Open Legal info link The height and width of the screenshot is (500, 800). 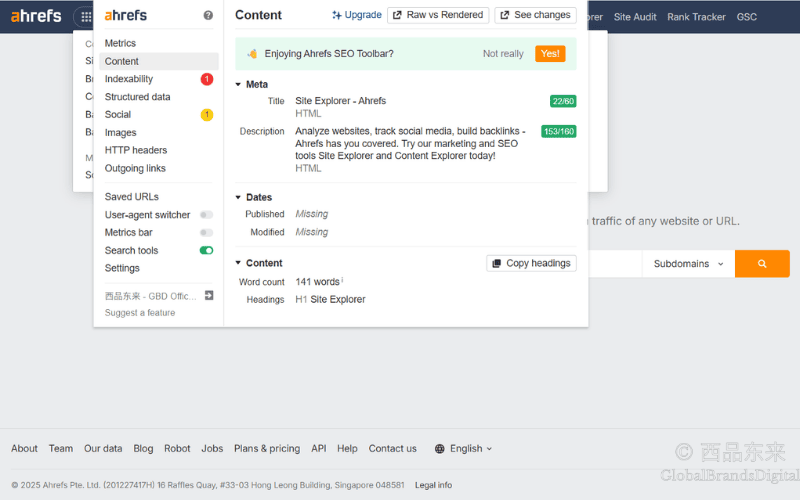tap(433, 485)
